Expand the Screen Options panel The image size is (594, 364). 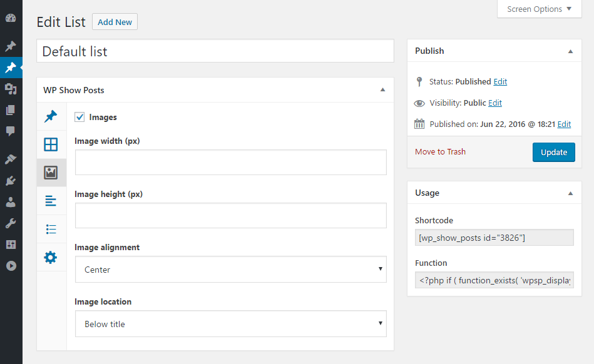539,9
